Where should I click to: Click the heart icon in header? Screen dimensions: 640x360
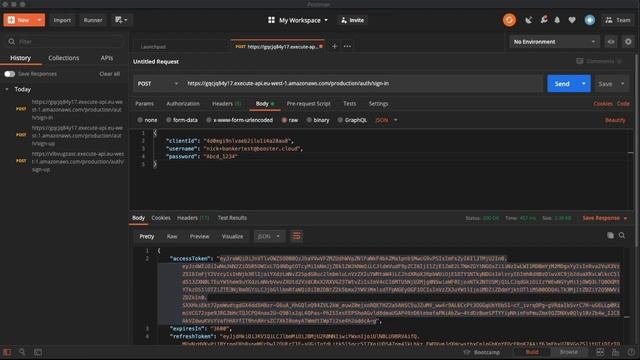click(572, 20)
